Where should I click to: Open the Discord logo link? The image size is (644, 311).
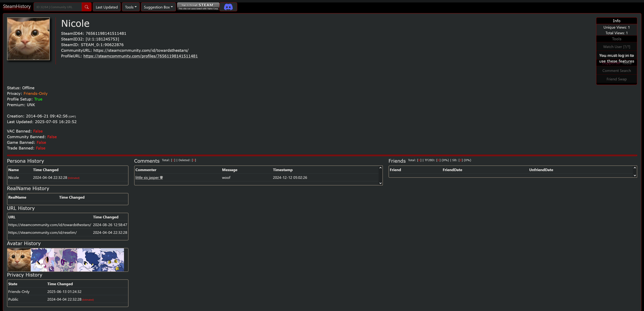point(228,7)
